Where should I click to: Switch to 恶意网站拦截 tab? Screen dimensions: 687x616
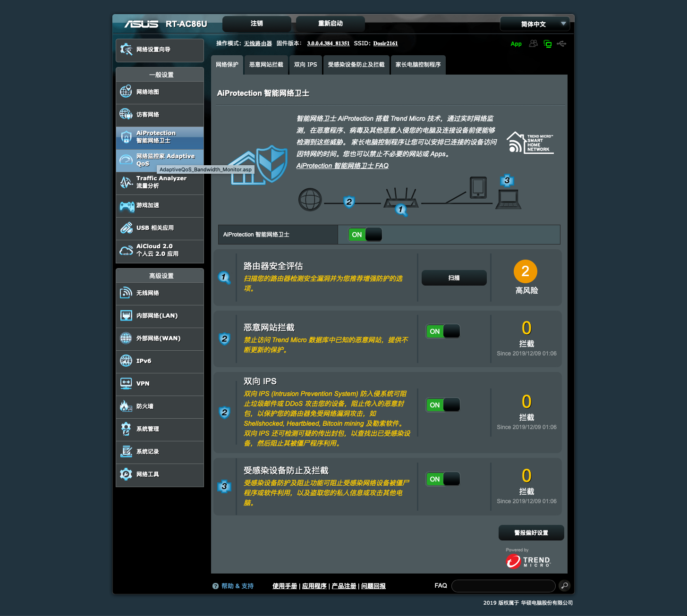click(x=266, y=65)
